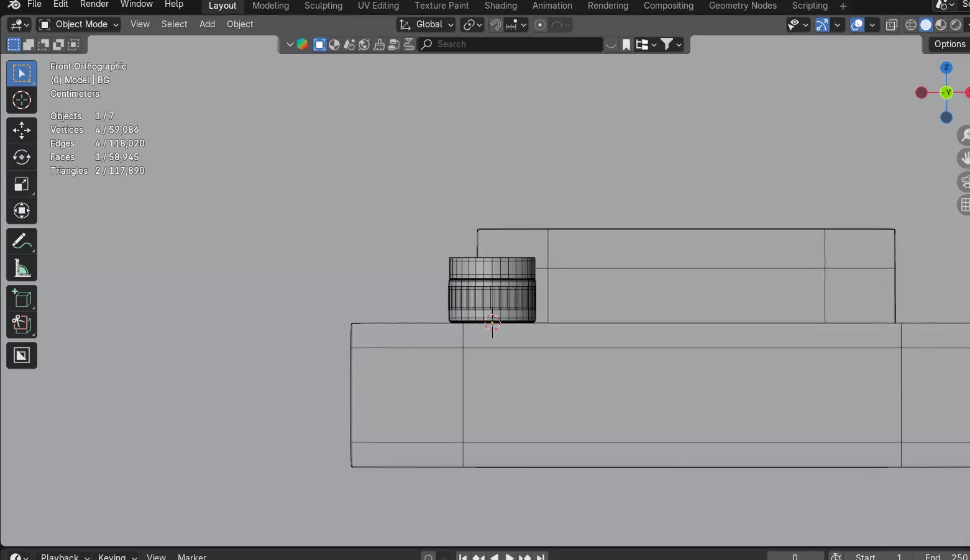Open the Object Mode dropdown
Viewport: 970px width, 560px height.
tap(78, 25)
